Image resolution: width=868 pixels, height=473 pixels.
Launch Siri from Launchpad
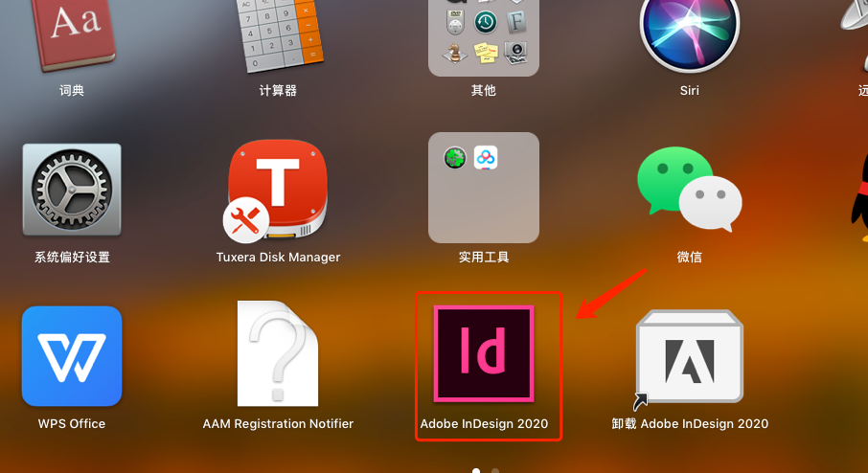pyautogui.click(x=689, y=34)
